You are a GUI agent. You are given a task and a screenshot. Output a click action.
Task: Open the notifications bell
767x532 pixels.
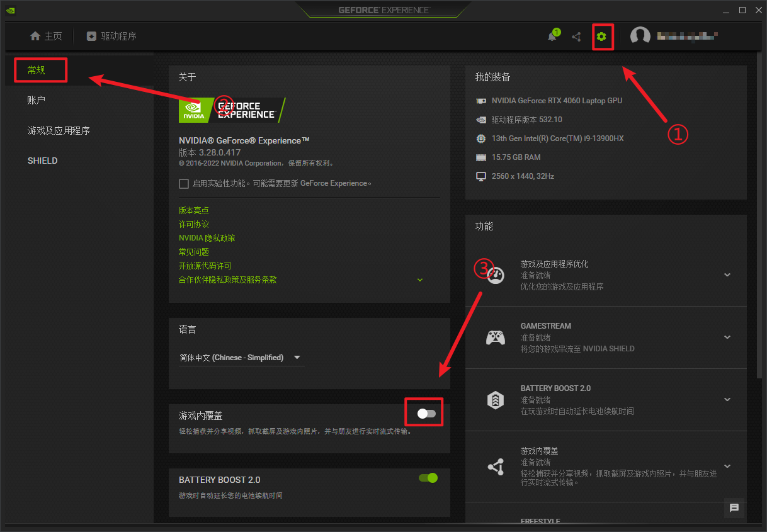coord(552,36)
